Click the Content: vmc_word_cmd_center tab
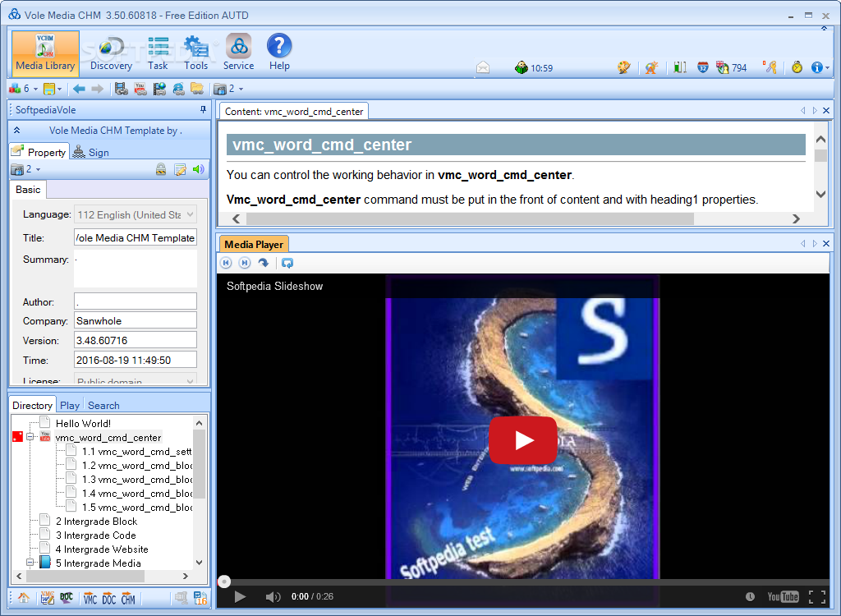 click(294, 111)
